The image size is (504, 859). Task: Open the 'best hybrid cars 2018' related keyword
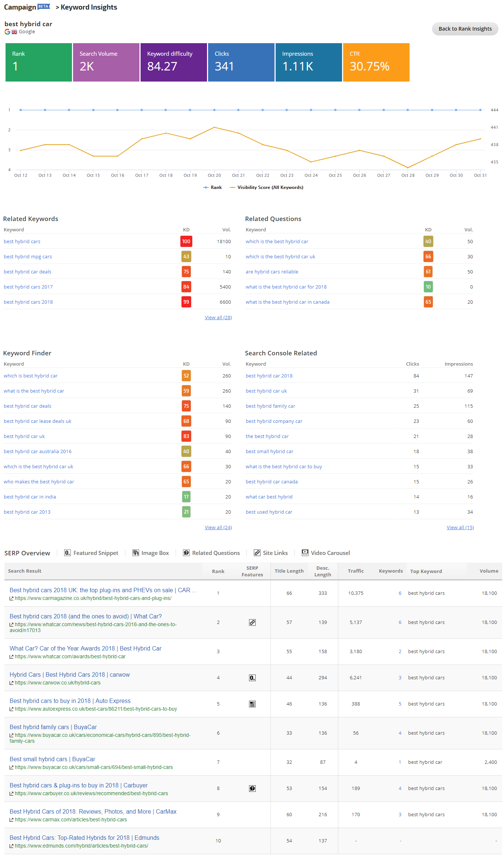28,302
